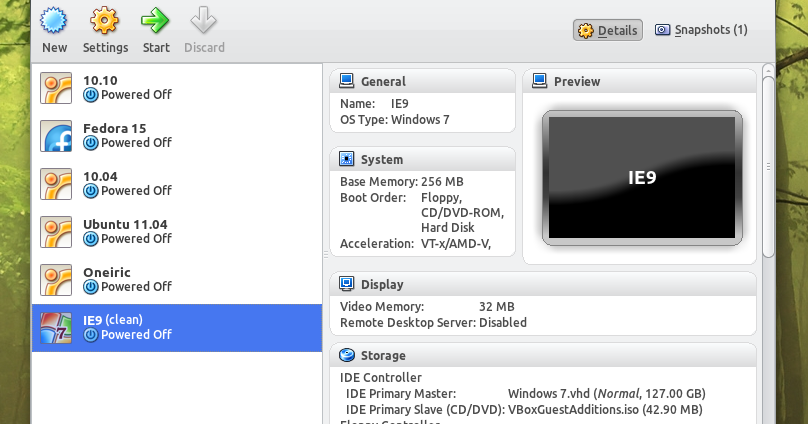Screen dimensions: 808x424
Task: Click the power state icon under Oneiric
Action: pyautogui.click(x=91, y=286)
